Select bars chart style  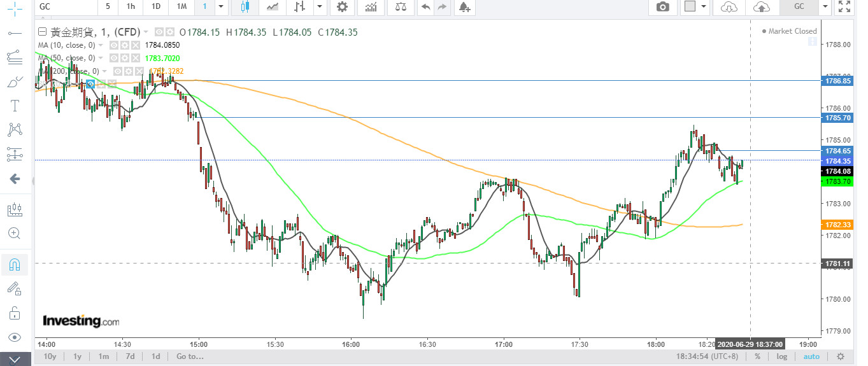299,7
